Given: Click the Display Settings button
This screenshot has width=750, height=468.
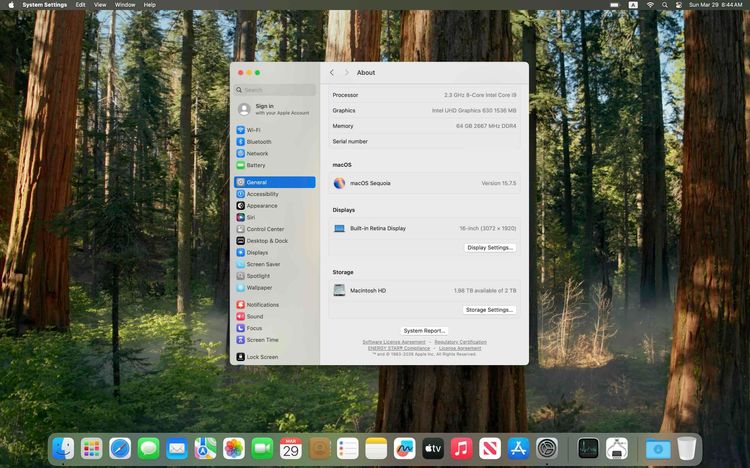Looking at the screenshot, I should tap(490, 248).
